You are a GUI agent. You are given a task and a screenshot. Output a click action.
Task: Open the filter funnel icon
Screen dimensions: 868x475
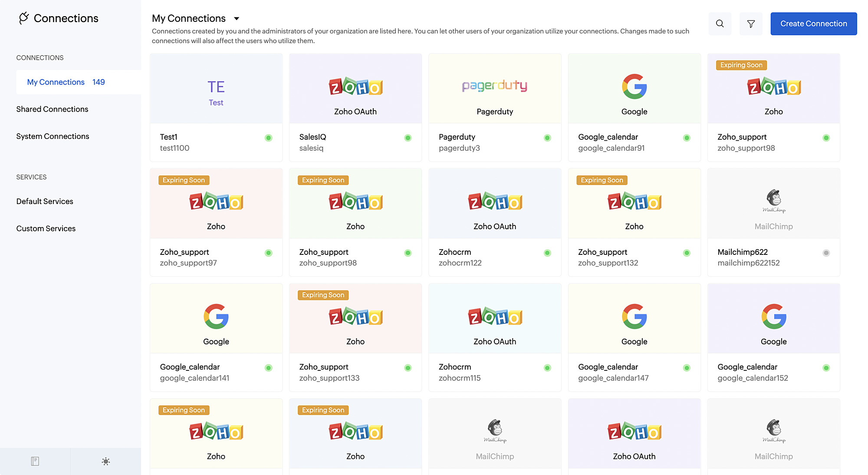(751, 24)
